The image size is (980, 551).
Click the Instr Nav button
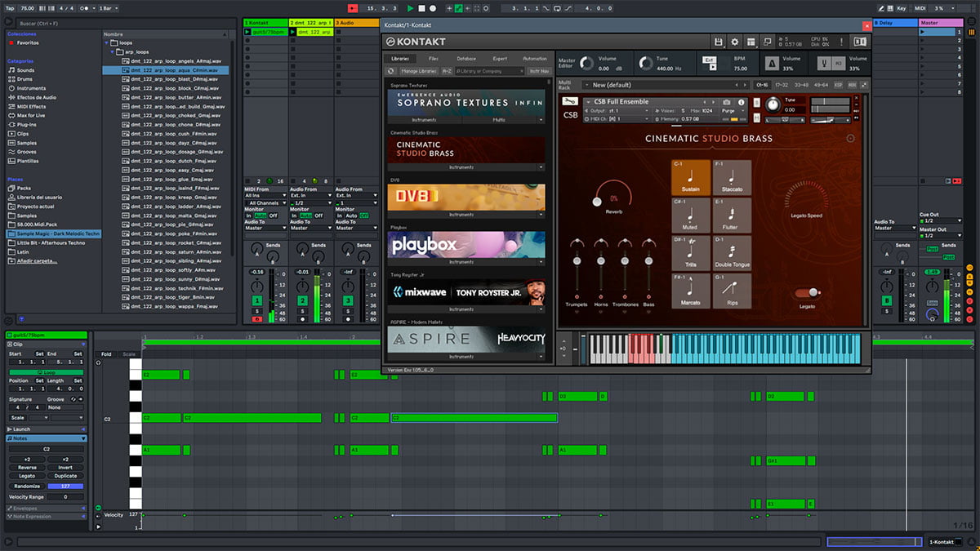[539, 71]
